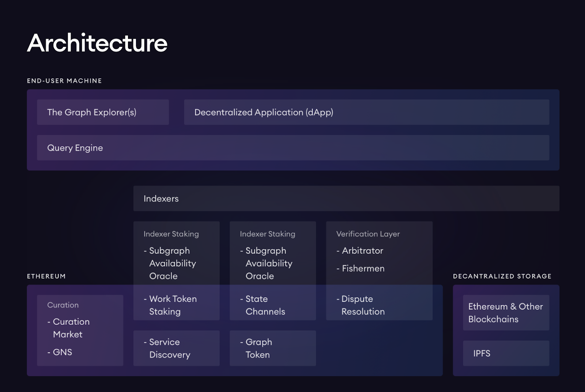
Task: Click the GNS entry
Action: 60,352
